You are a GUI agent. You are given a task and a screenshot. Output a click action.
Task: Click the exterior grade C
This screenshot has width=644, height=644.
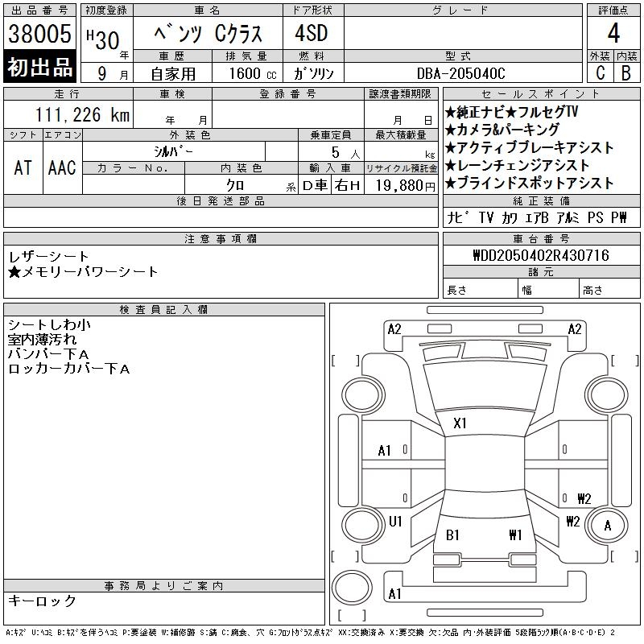(600, 72)
